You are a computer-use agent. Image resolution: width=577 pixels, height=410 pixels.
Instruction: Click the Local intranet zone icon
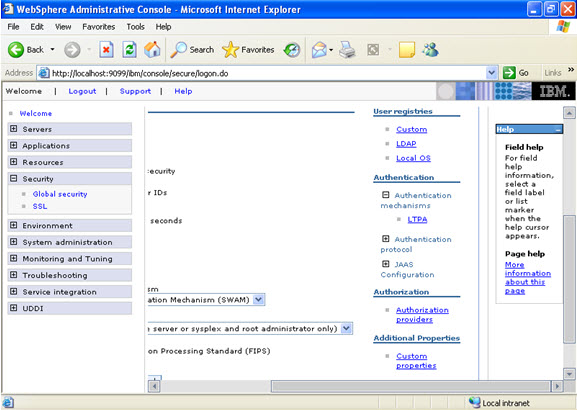(x=475, y=402)
